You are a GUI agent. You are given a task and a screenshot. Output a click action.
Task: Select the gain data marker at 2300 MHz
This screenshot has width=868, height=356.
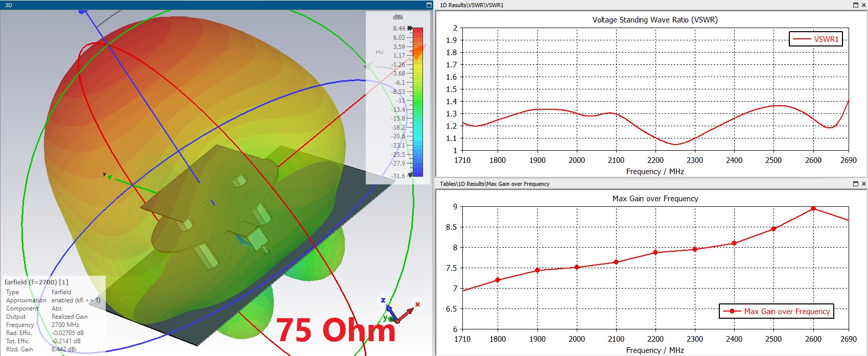pos(695,249)
